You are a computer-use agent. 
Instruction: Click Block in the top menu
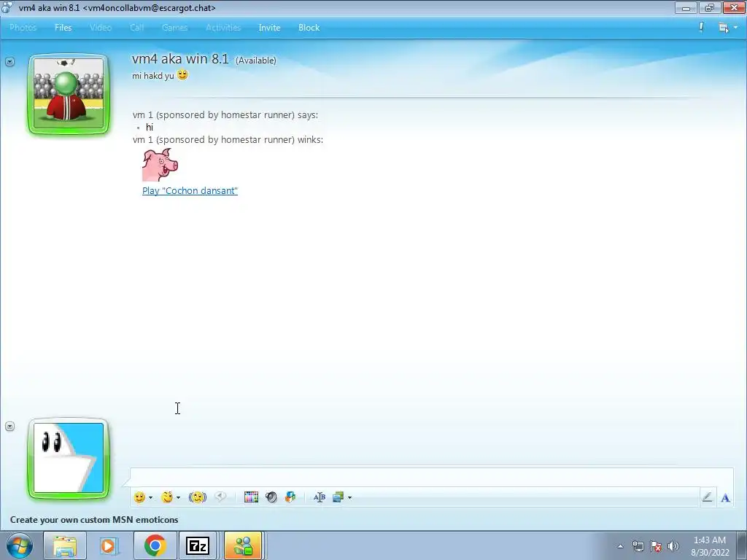click(309, 28)
